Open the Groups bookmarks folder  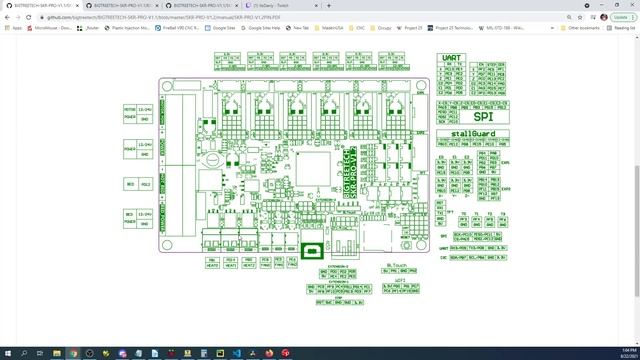coord(380,28)
